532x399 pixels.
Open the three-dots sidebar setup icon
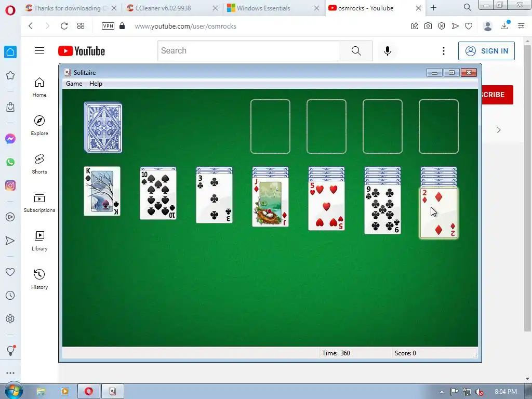click(x=10, y=373)
